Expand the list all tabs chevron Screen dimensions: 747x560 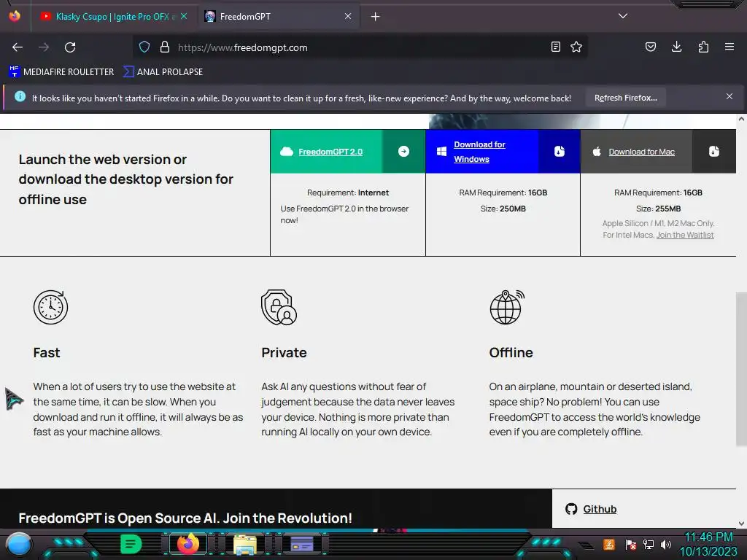point(623,16)
